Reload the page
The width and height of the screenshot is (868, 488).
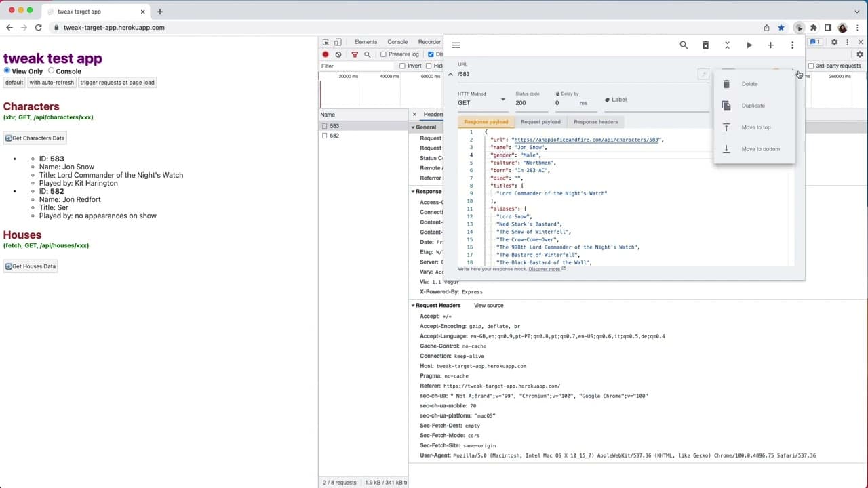pyautogui.click(x=39, y=28)
